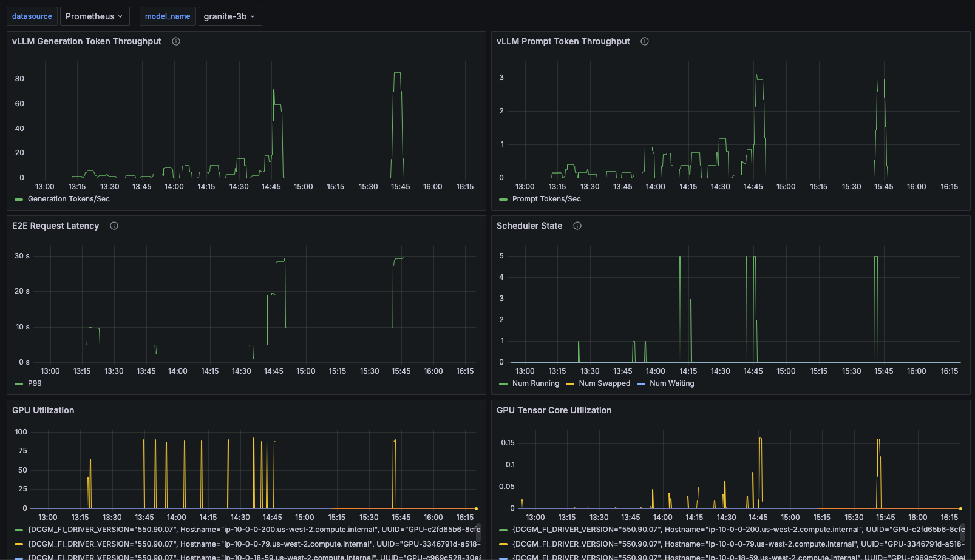The image size is (975, 560).
Task: Click the model_name variable label
Action: pyautogui.click(x=168, y=16)
